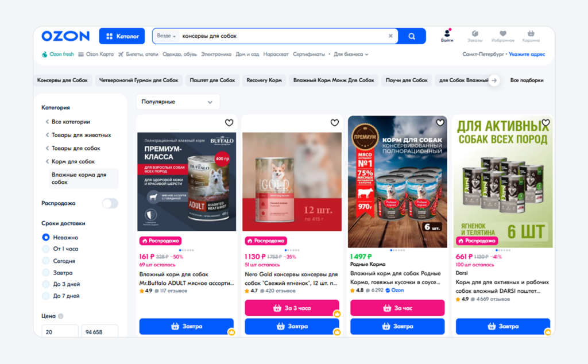Open the Корзина cart icon
This screenshot has height=364, width=588.
531,36
